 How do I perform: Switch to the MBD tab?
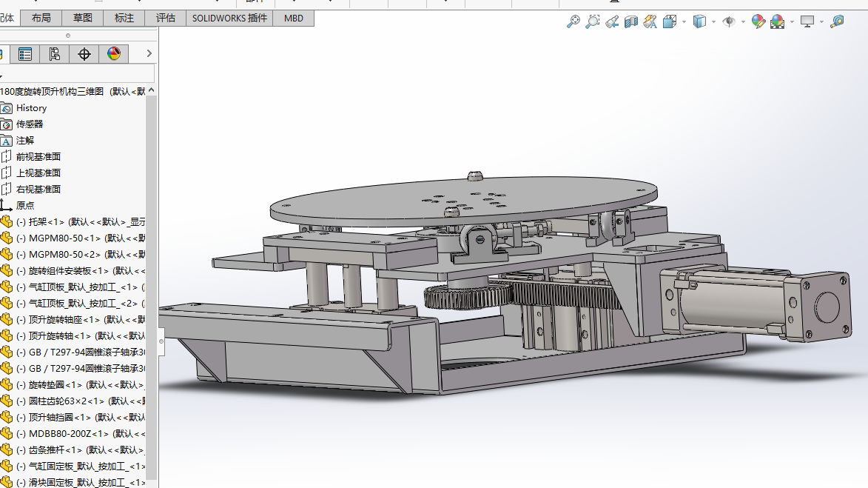(294, 18)
